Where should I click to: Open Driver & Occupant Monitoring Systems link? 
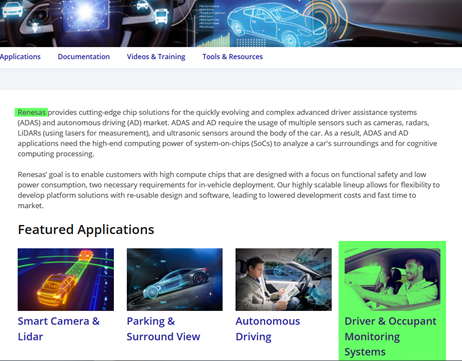tap(390, 336)
